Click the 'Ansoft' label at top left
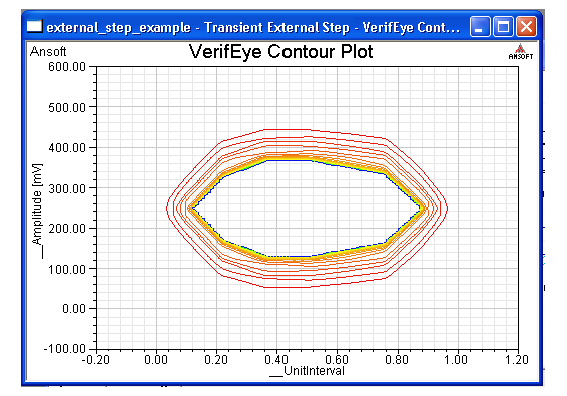 pyautogui.click(x=48, y=51)
